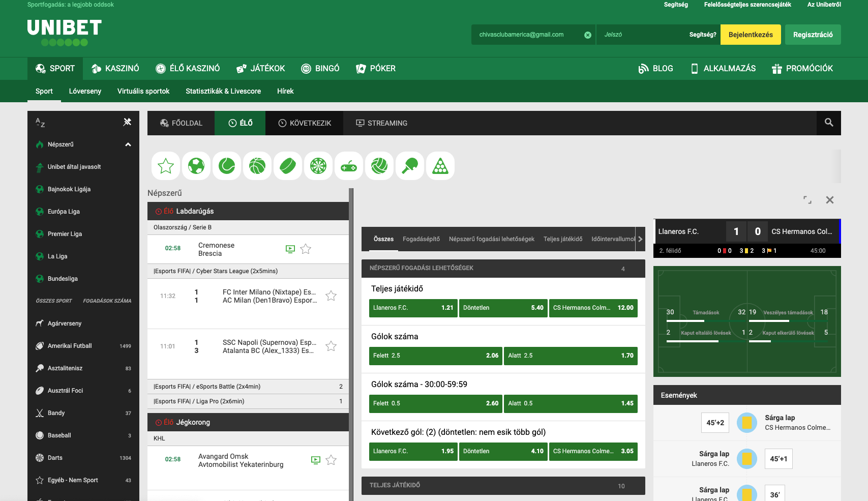Select the basketball sport icon

click(x=257, y=166)
